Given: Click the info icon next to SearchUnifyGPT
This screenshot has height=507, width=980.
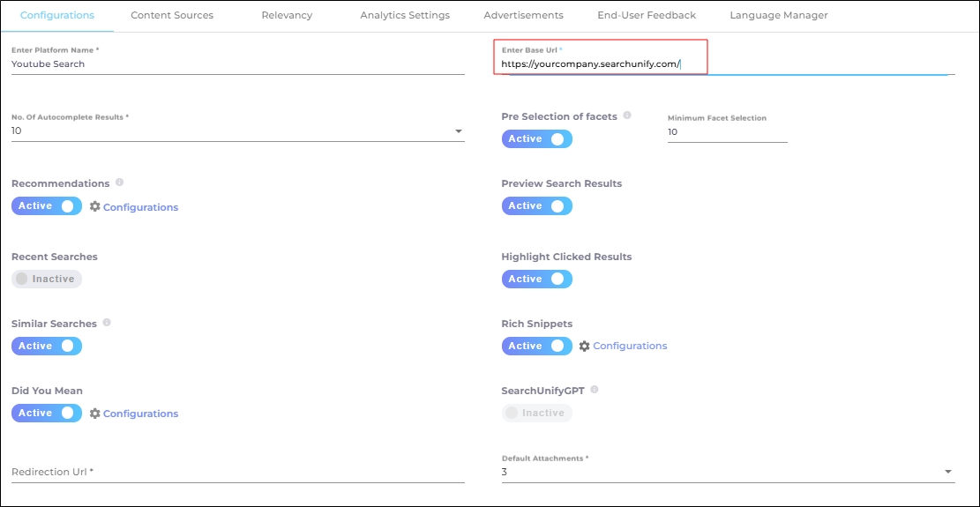Looking at the screenshot, I should point(595,389).
